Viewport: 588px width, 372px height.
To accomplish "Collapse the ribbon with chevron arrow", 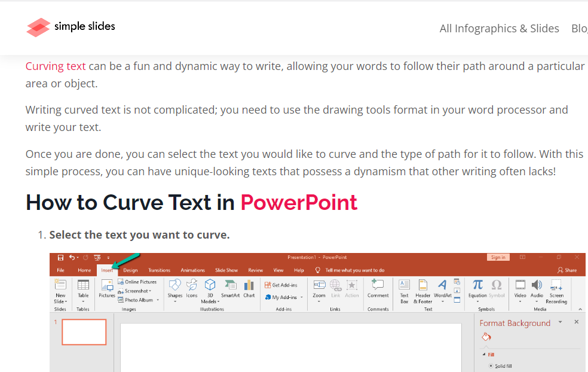I will (x=580, y=309).
